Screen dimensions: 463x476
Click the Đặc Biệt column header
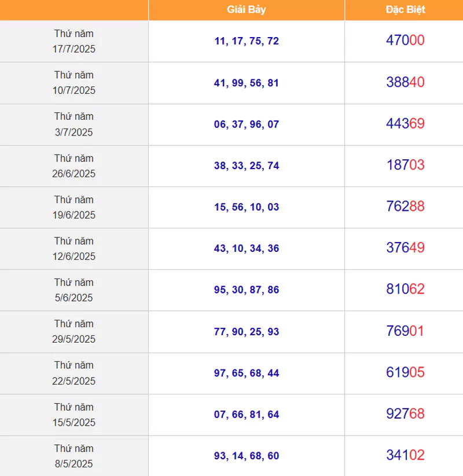tap(405, 10)
